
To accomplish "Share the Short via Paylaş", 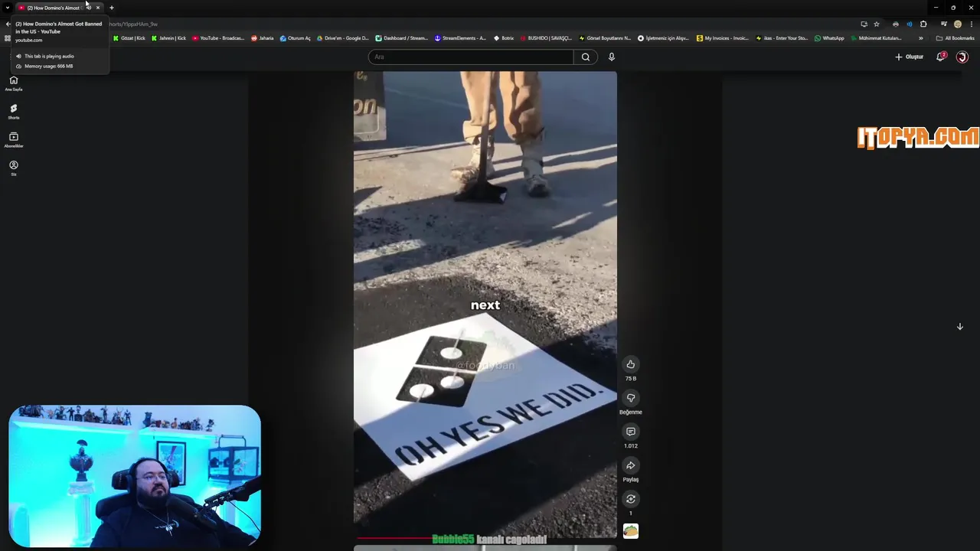I will 630,465.
